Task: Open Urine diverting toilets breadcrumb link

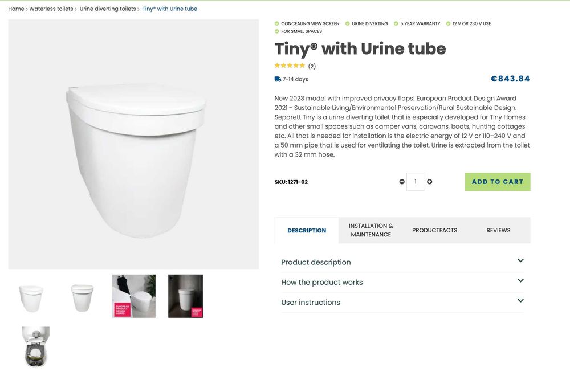Action: point(108,9)
